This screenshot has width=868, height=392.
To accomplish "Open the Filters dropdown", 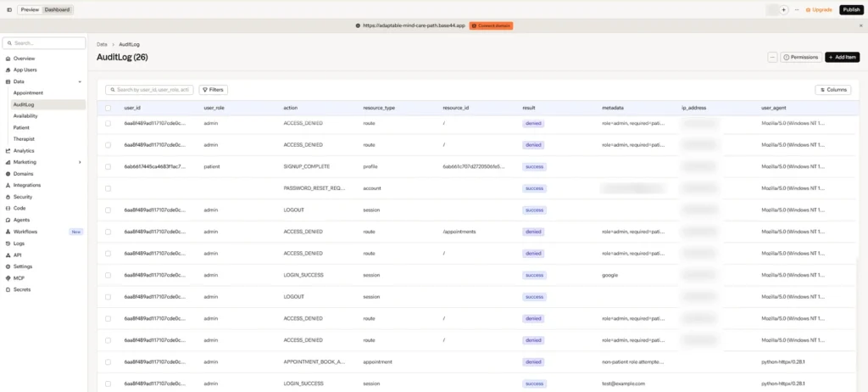I will (x=213, y=89).
